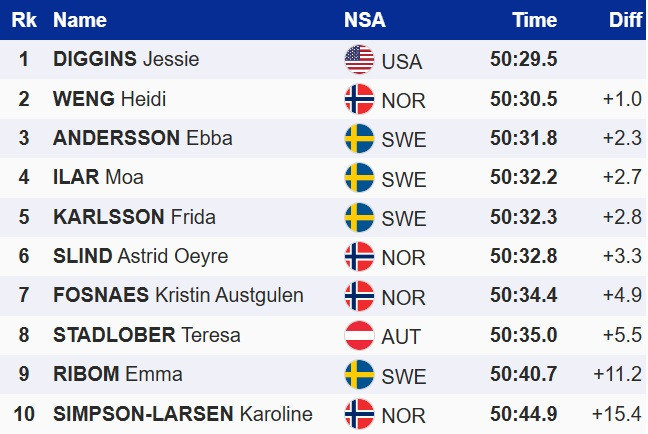Open WENG Heidi's athlete link
This screenshot has width=648, height=434.
click(x=109, y=99)
